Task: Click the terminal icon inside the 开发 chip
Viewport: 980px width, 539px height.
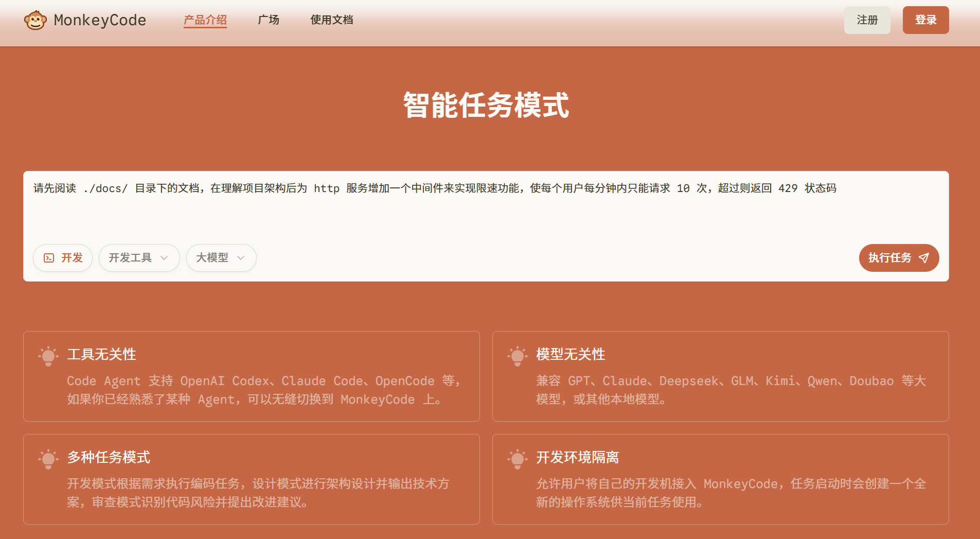Action: pyautogui.click(x=49, y=258)
